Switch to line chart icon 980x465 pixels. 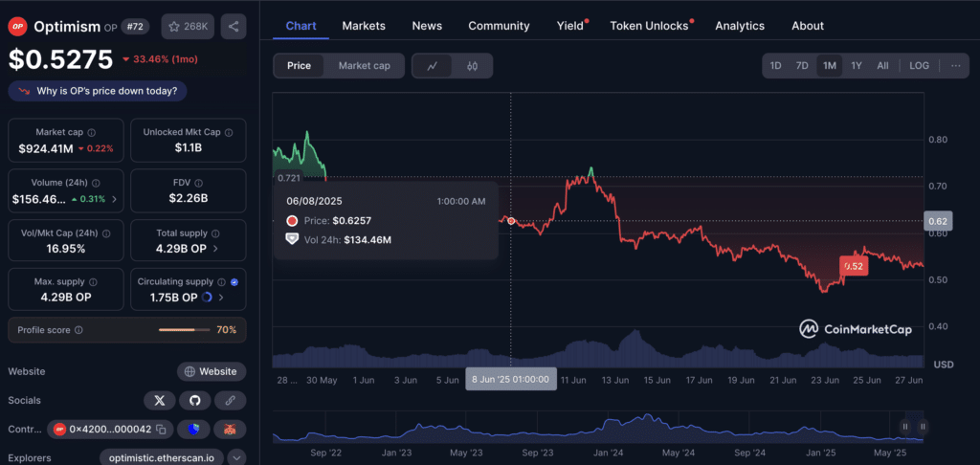(432, 66)
